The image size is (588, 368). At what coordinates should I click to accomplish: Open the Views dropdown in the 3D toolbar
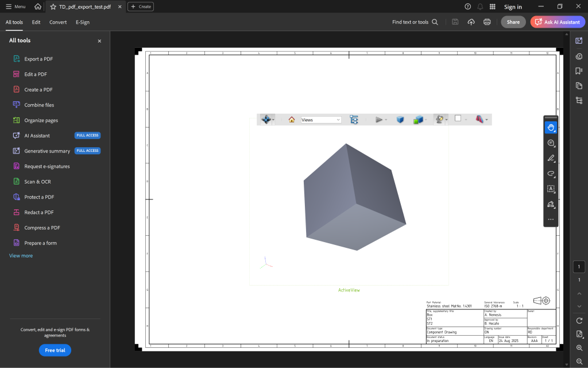320,120
